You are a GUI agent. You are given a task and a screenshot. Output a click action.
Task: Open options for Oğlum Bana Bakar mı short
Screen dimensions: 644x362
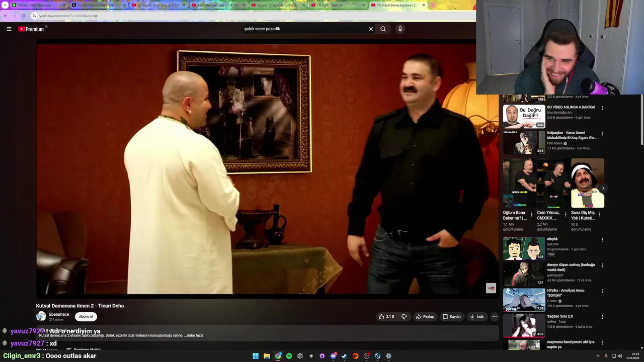[531, 215]
